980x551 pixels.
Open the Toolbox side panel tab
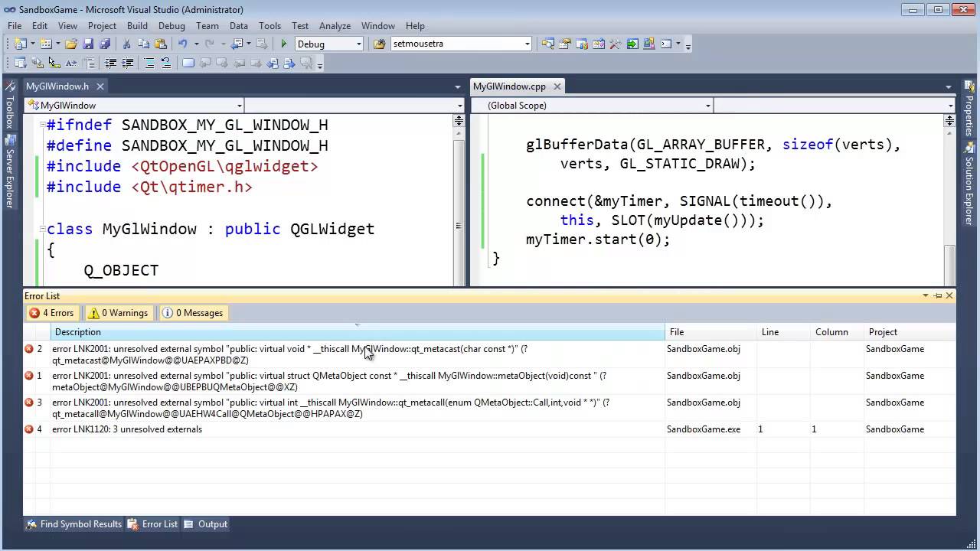[10, 106]
